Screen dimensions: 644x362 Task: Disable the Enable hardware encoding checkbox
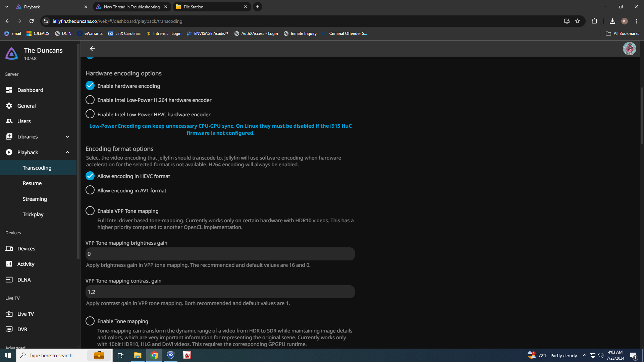coord(90,86)
